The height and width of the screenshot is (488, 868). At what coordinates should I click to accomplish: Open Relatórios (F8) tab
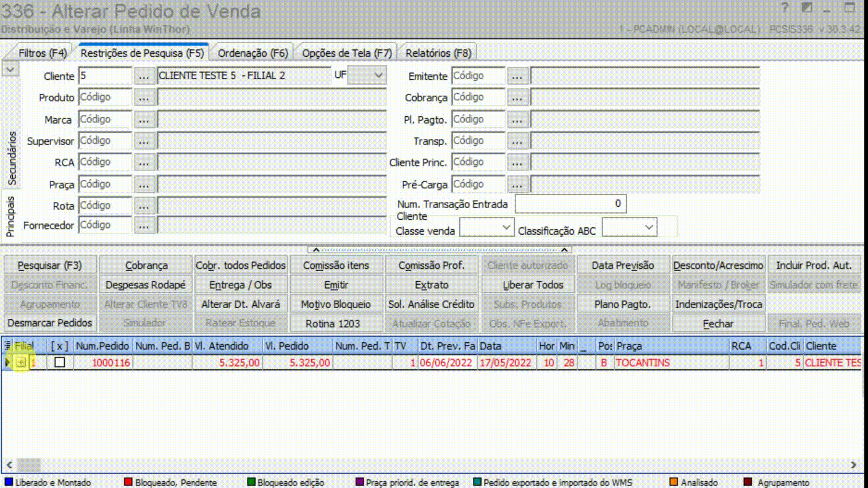[x=438, y=53]
